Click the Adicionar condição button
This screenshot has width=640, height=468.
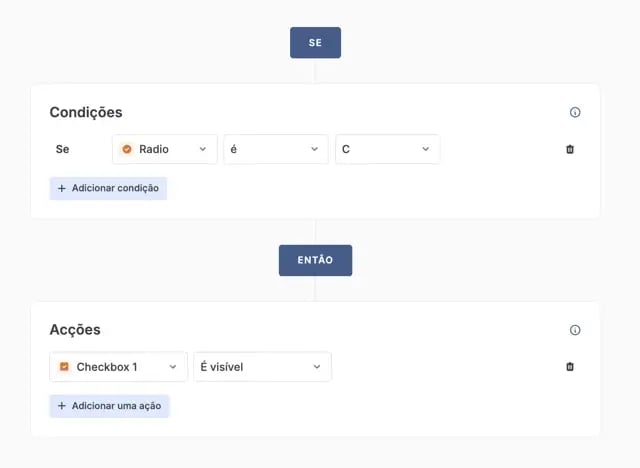point(108,189)
